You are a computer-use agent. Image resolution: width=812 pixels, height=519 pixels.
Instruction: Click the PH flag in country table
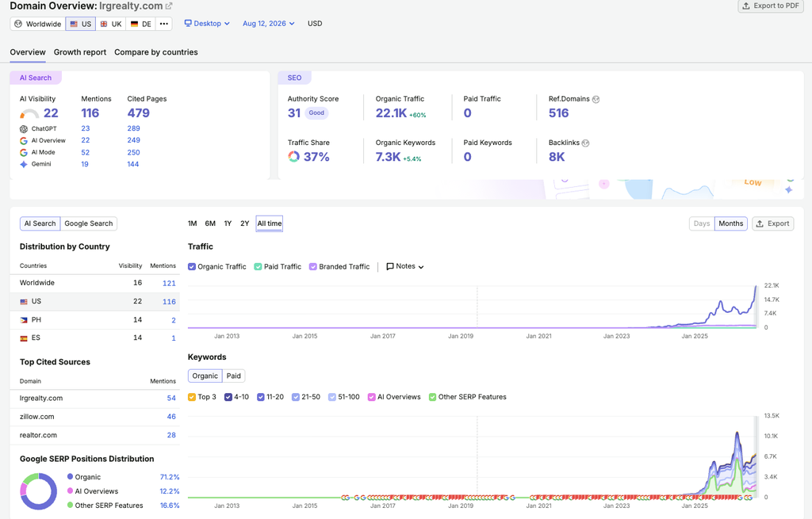24,320
